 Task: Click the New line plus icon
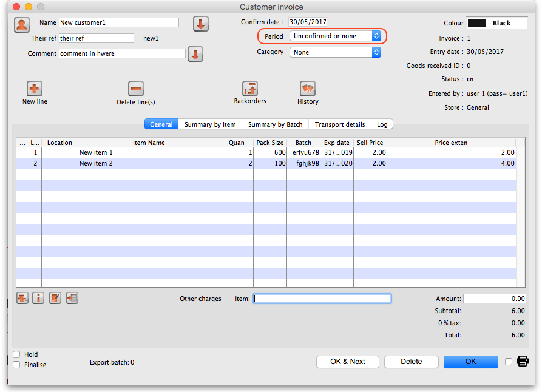point(35,89)
